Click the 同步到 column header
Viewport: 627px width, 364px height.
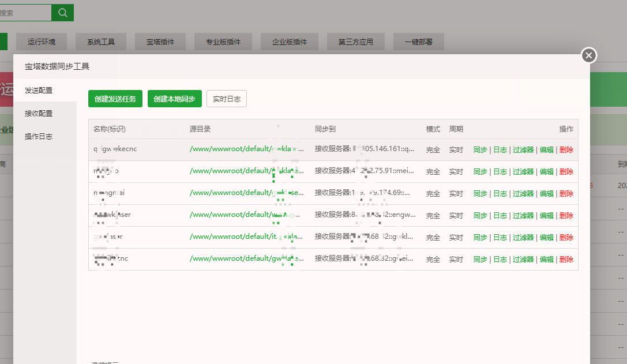[325, 129]
